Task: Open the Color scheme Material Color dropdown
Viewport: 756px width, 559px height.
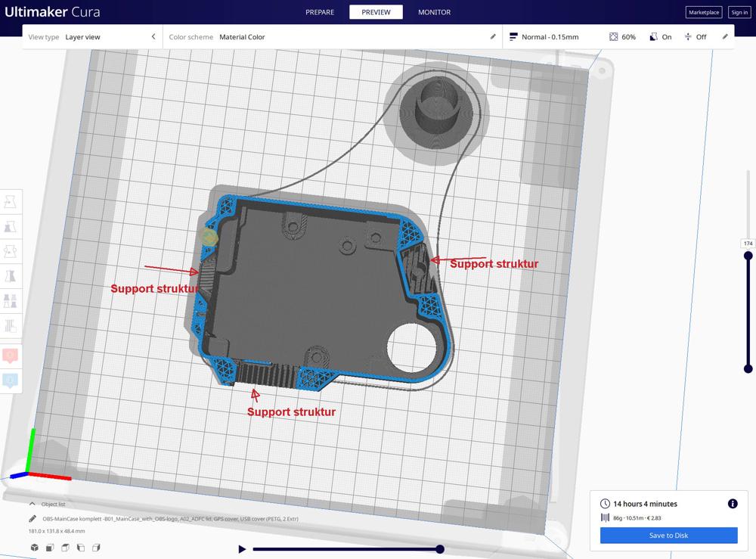Action: pyautogui.click(x=333, y=37)
